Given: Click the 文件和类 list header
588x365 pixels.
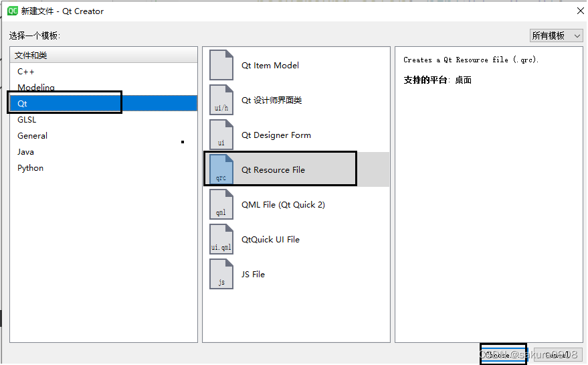Looking at the screenshot, I should pyautogui.click(x=104, y=55).
